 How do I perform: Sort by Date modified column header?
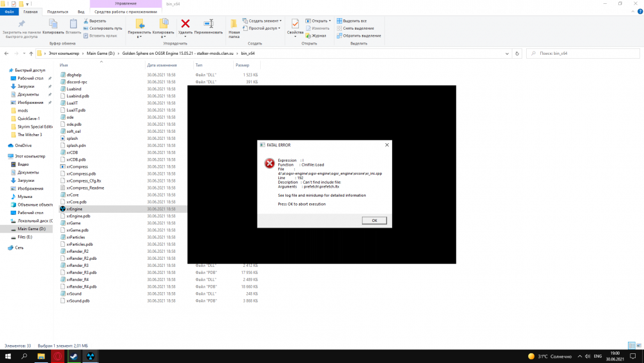tap(162, 65)
